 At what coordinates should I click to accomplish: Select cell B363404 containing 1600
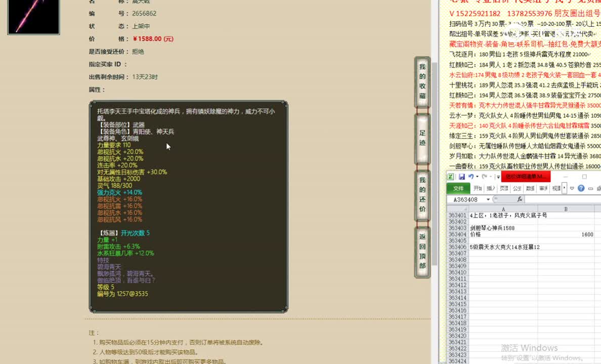(x=567, y=235)
